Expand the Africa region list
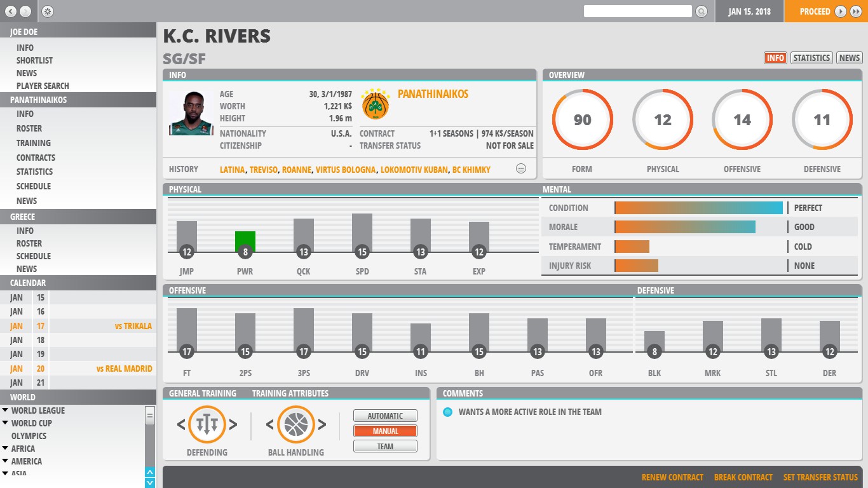 pos(6,449)
